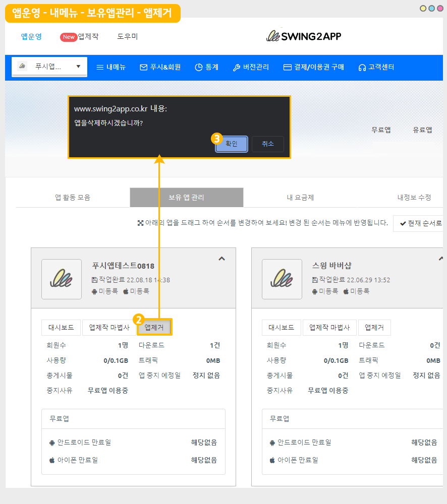Open the 내메뉴 hamburger menu
This screenshot has height=504, width=447.
click(x=111, y=67)
